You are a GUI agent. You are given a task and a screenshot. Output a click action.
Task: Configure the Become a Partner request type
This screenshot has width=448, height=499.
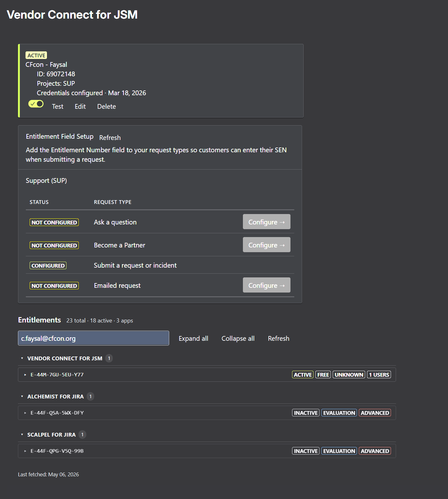[267, 245]
